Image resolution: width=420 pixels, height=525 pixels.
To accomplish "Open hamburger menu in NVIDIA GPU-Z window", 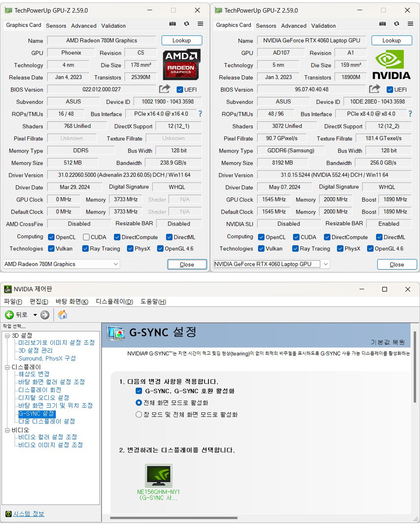I will click(410, 24).
